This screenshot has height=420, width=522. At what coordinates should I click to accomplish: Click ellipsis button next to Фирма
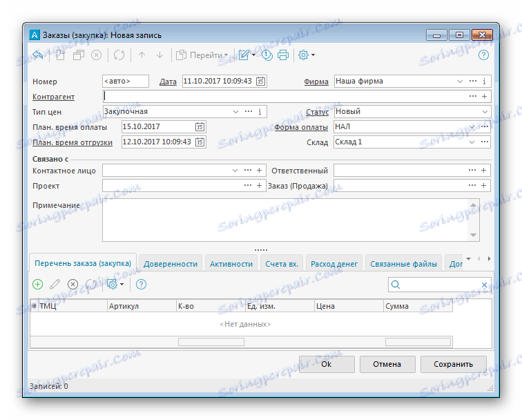pos(473,81)
